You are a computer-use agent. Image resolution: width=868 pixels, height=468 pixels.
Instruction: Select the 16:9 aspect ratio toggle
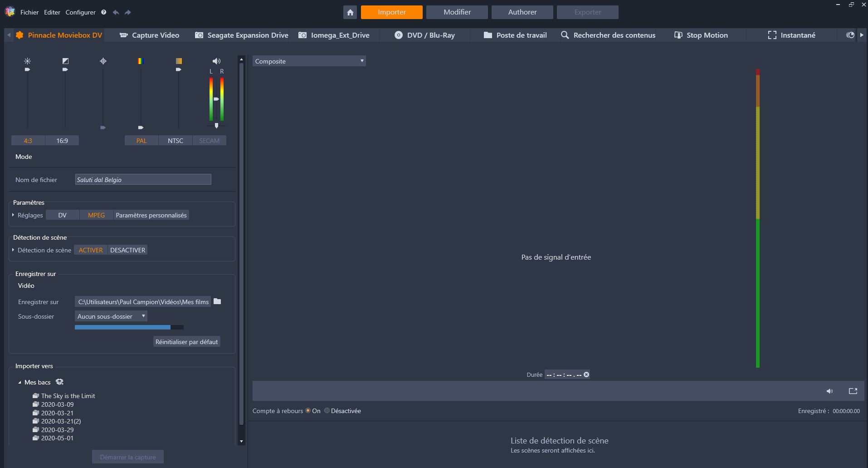[x=62, y=141]
